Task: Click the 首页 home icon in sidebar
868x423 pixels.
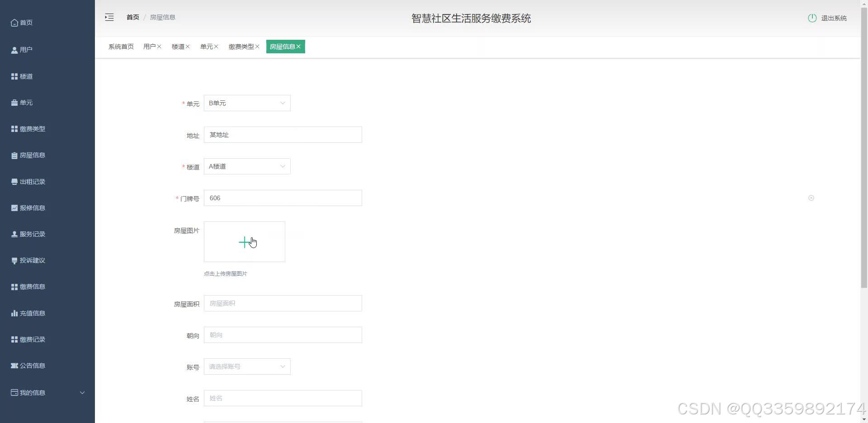Action: [14, 23]
